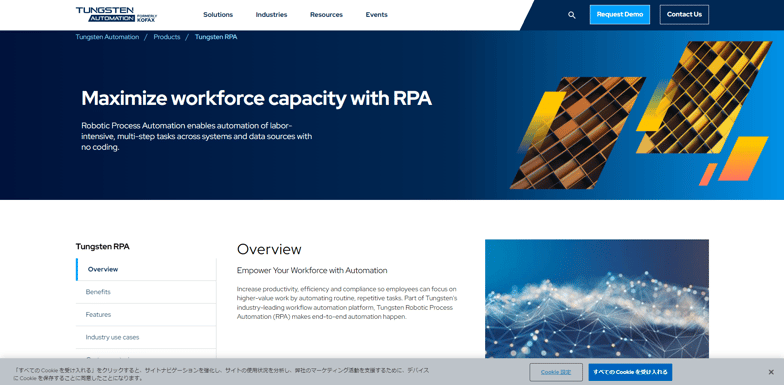Open the search magnifier icon
The width and height of the screenshot is (784, 385).
pos(572,15)
